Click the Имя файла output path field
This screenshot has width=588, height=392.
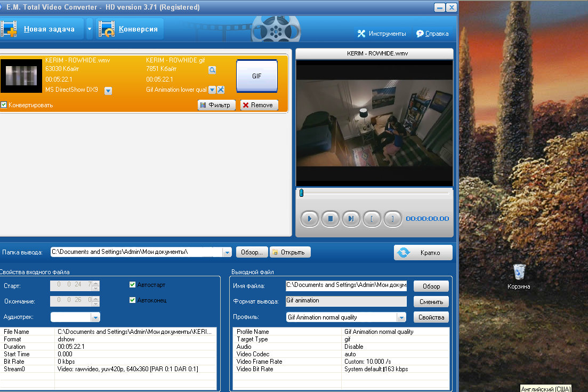coord(346,285)
